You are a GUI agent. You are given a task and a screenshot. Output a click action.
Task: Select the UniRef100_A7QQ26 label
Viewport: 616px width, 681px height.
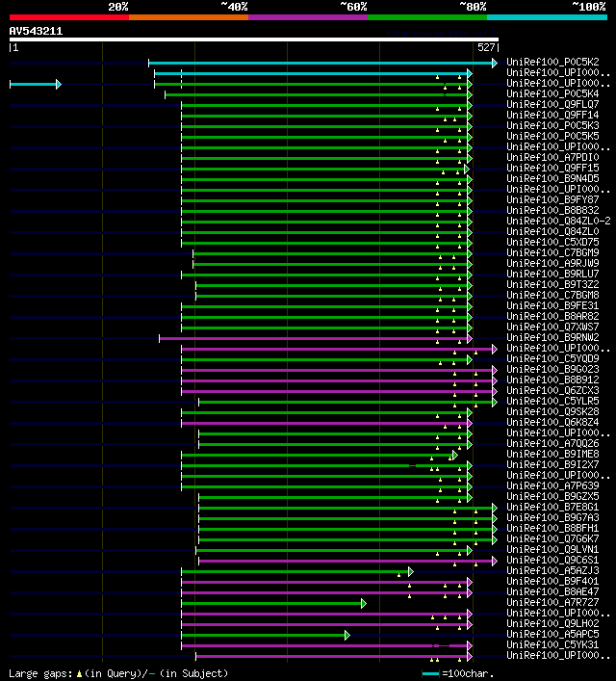click(552, 443)
